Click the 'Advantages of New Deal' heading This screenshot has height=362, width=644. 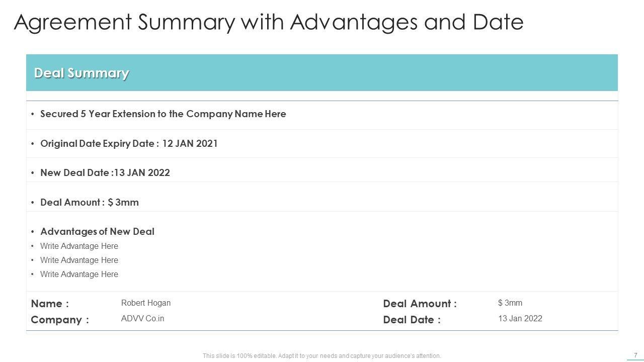click(97, 232)
